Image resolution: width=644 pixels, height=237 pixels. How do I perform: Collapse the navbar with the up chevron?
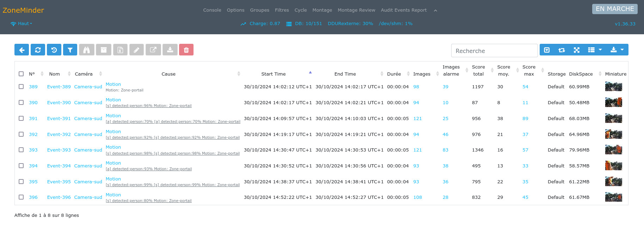435,11
